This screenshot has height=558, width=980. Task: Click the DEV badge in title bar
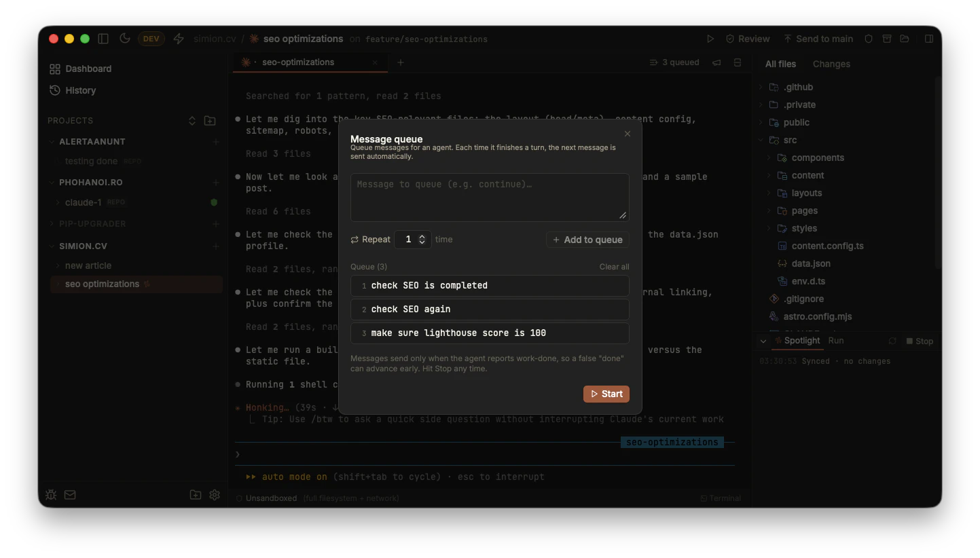click(151, 39)
